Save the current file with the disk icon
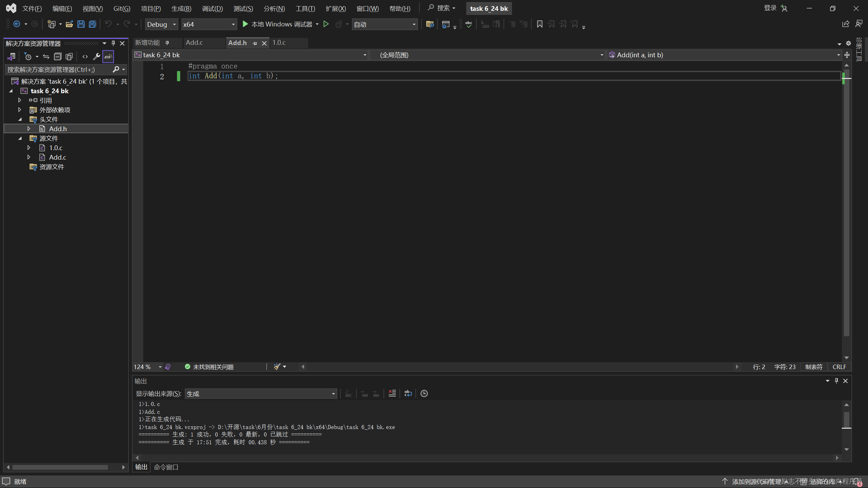This screenshot has width=868, height=488. pos(81,24)
